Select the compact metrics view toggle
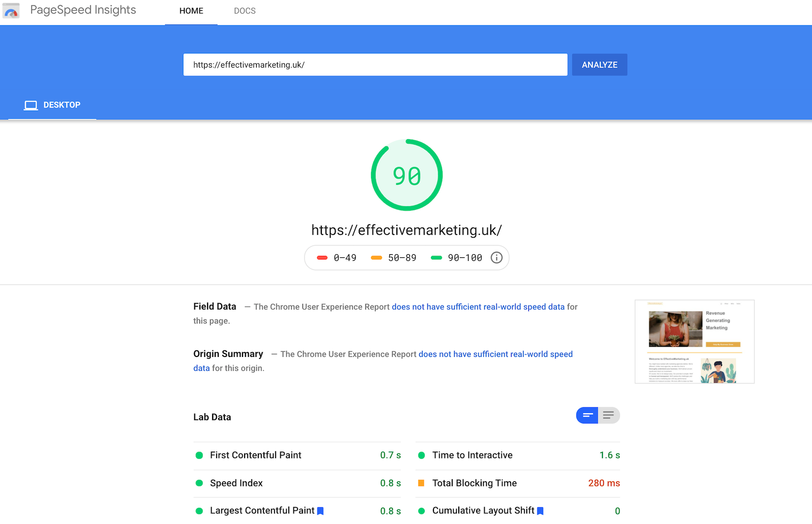This screenshot has width=812, height=524. click(x=587, y=415)
